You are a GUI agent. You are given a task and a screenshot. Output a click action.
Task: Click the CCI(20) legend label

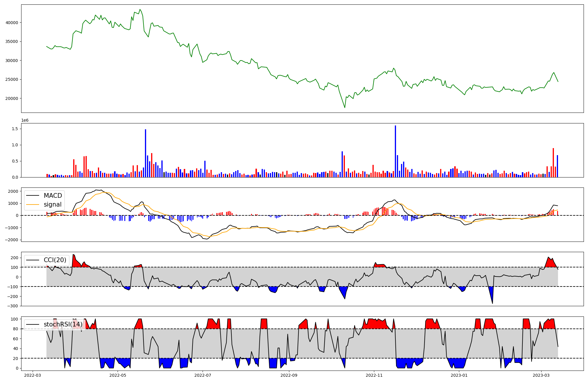tap(55, 260)
